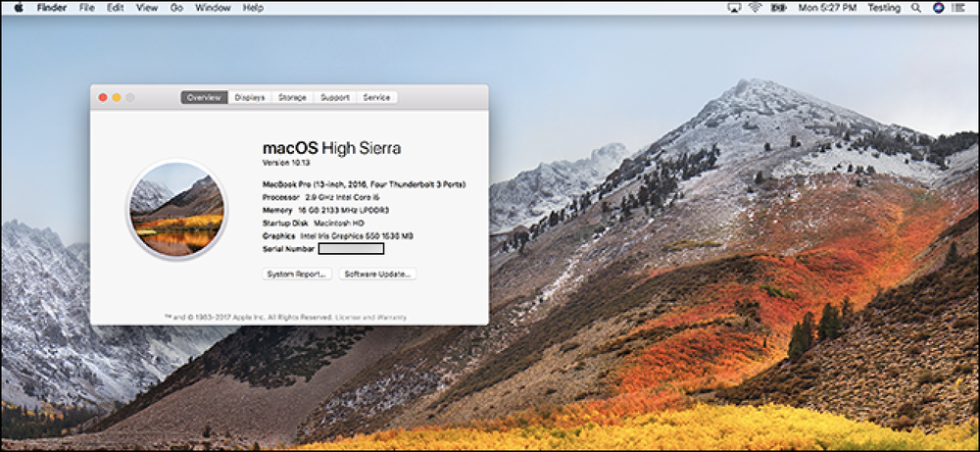Click the Testing user name menu
Image resolution: width=980 pixels, height=452 pixels.
coord(884,8)
